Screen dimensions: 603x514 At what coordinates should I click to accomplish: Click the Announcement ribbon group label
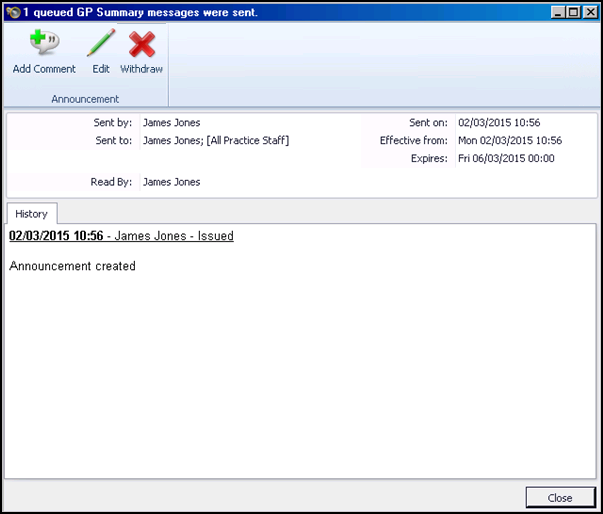[85, 99]
